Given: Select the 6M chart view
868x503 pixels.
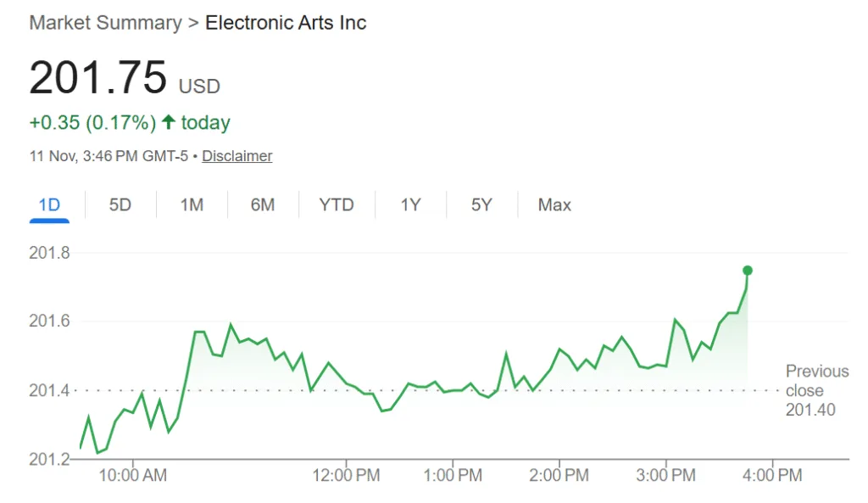Looking at the screenshot, I should coord(263,204).
